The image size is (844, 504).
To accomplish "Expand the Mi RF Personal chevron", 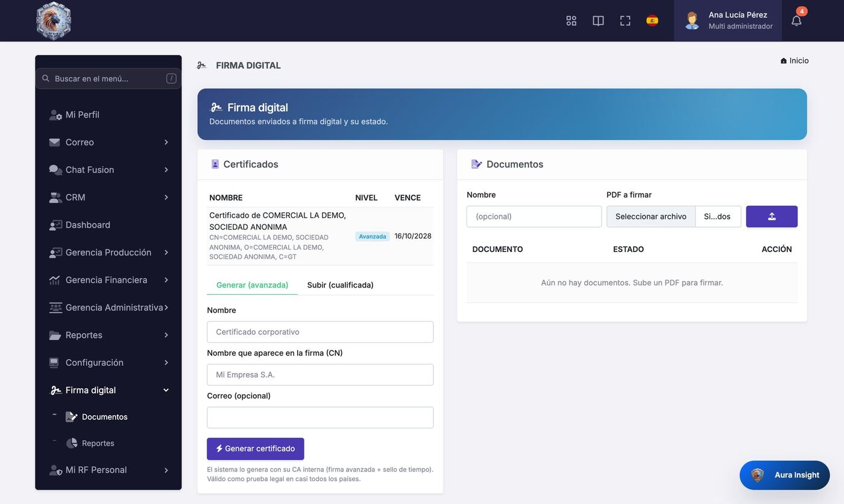I will pos(166,470).
